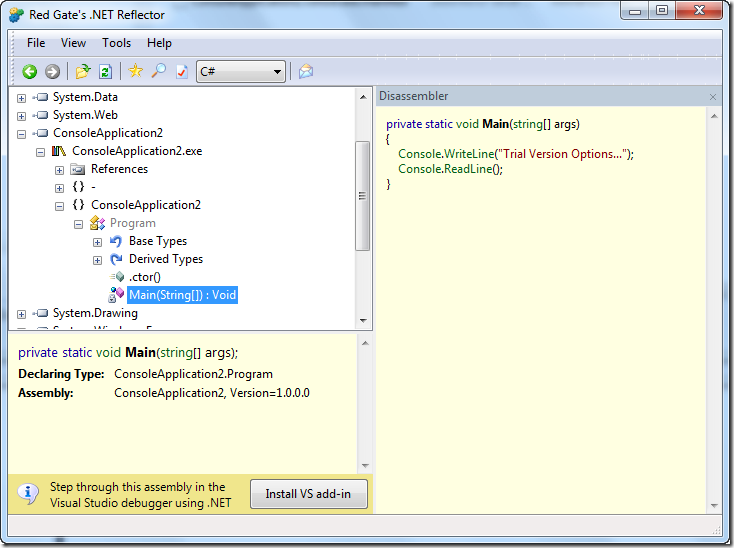This screenshot has height=548, width=734.
Task: Click the Assembly version text
Action: tap(212, 393)
